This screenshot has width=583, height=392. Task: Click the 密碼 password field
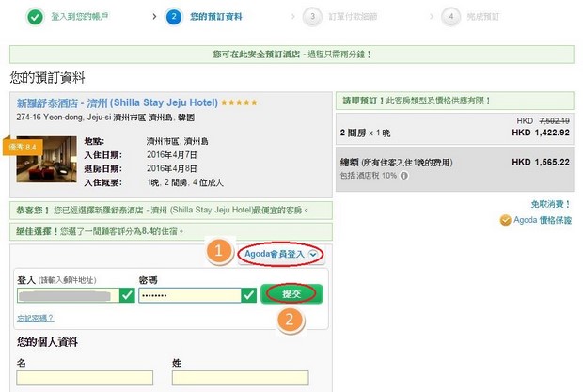(x=190, y=295)
